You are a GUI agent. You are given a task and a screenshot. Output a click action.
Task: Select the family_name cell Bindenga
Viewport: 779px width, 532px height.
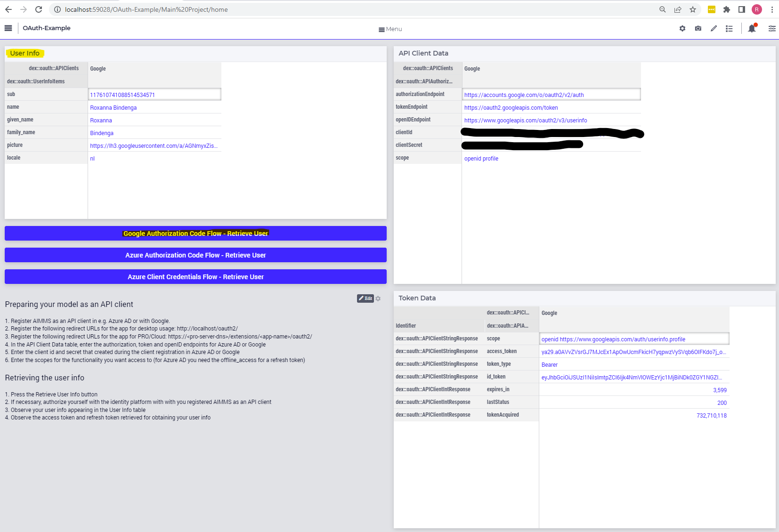pyautogui.click(x=154, y=133)
